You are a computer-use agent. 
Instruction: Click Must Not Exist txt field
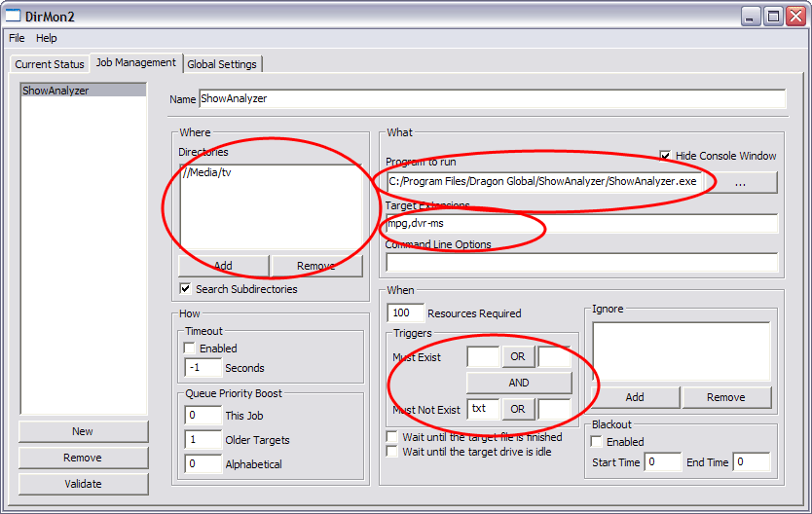483,409
